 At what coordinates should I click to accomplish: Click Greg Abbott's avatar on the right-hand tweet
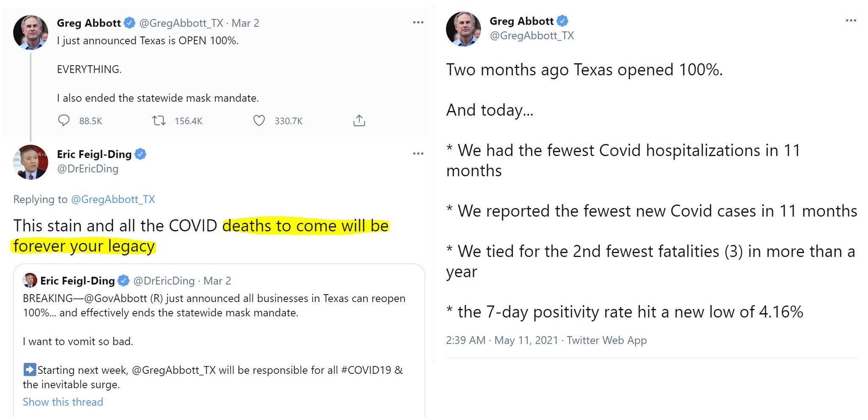click(x=463, y=29)
